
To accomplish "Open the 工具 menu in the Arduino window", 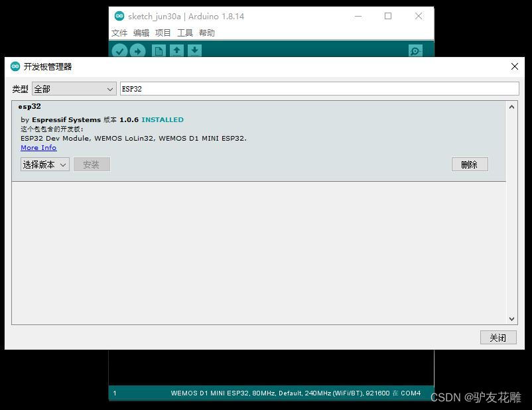I will (185, 33).
